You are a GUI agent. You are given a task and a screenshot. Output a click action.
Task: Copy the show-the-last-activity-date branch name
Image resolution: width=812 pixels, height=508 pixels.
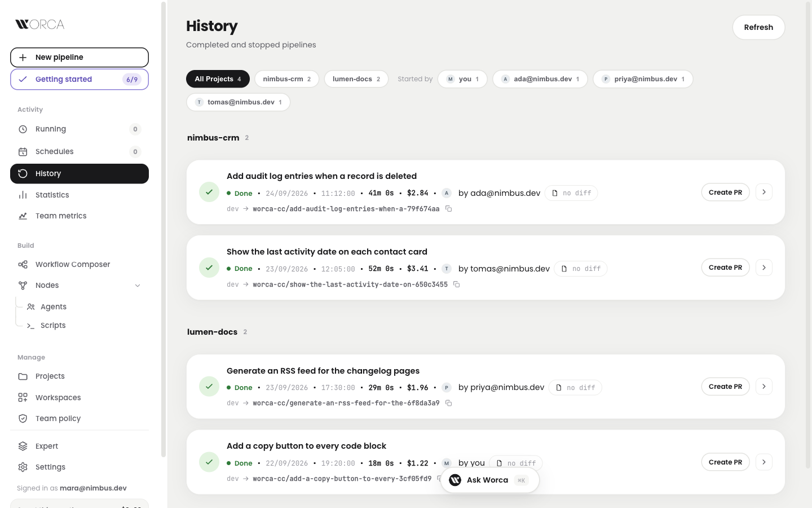point(457,284)
